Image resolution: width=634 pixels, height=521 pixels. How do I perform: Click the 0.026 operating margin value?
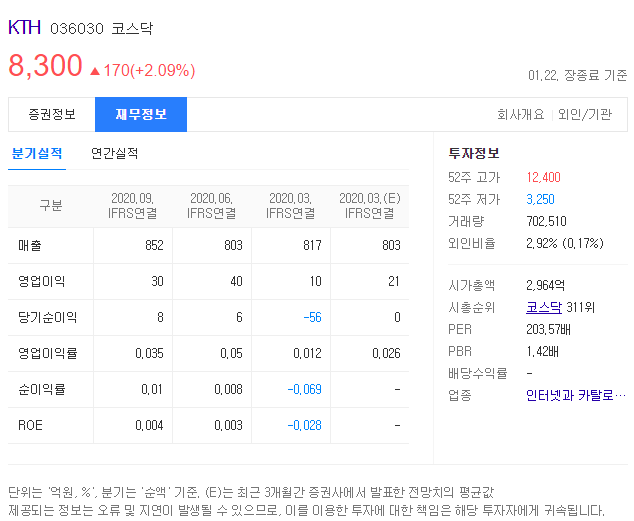pyautogui.click(x=386, y=353)
